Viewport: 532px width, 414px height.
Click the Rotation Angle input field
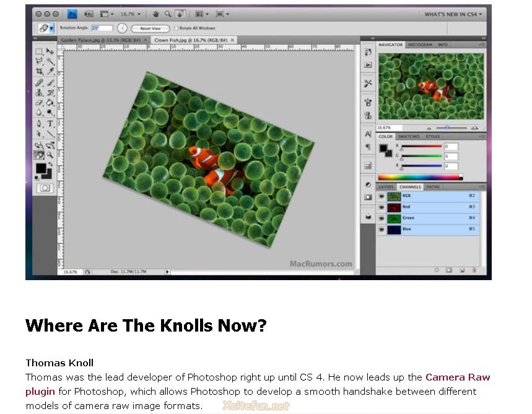(x=102, y=28)
